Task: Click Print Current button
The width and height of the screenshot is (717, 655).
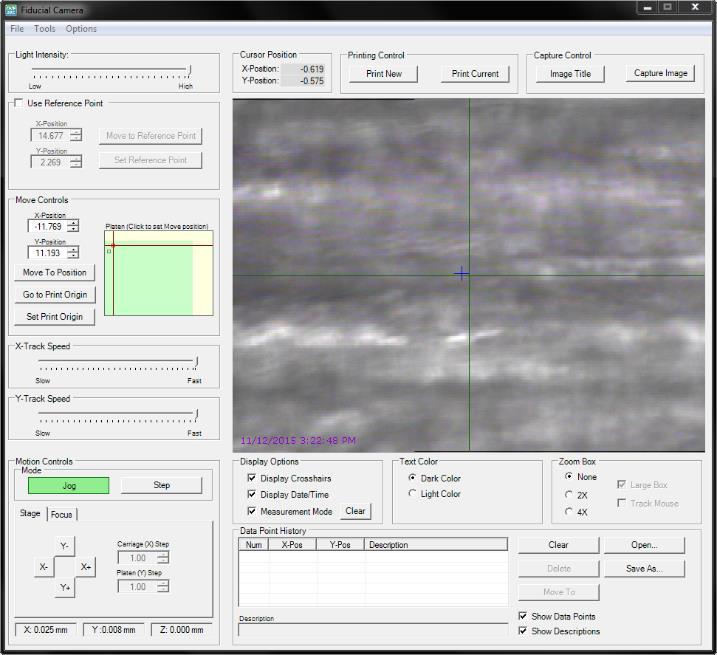Action: [475, 74]
